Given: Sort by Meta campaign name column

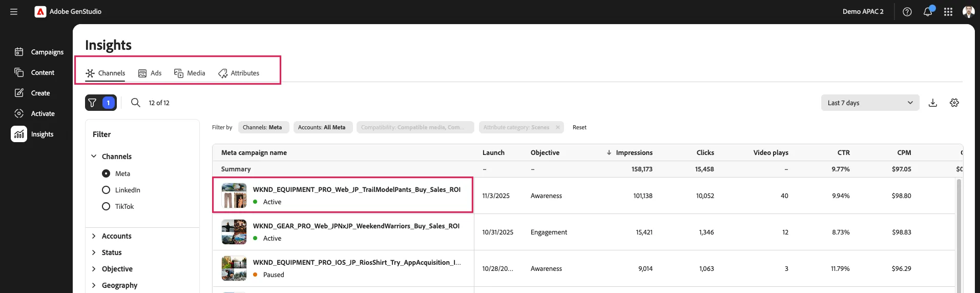Looking at the screenshot, I should [254, 152].
